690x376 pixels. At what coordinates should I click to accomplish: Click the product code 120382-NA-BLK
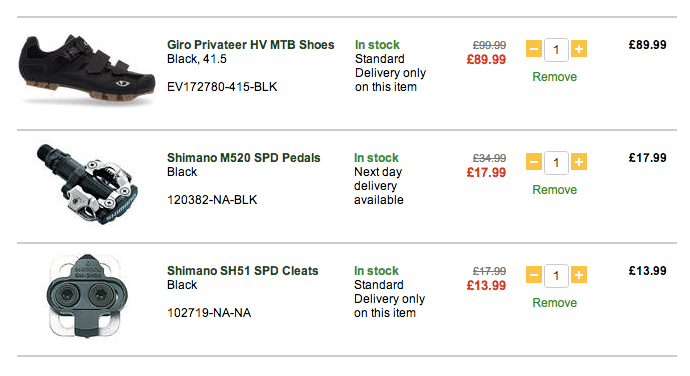click(212, 200)
